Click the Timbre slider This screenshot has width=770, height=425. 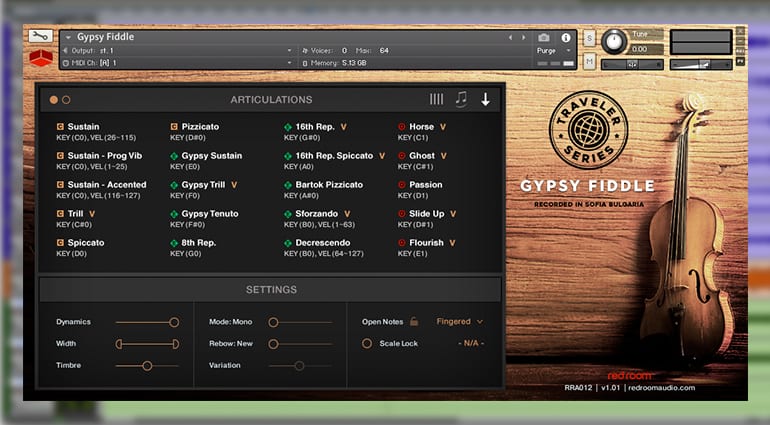147,366
